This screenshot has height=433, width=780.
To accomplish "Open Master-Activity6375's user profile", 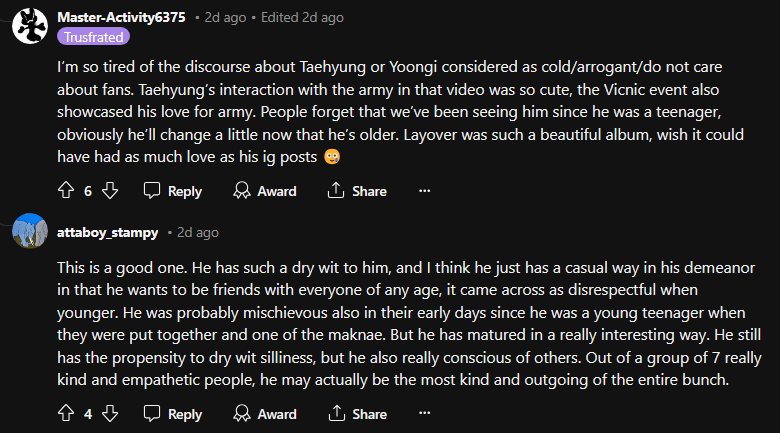I will [x=121, y=18].
